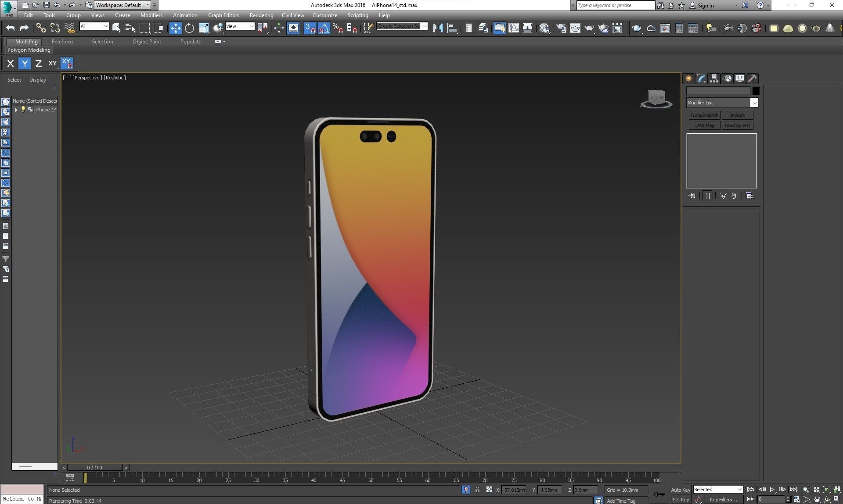Open the All selection filter dropdown

[x=94, y=26]
